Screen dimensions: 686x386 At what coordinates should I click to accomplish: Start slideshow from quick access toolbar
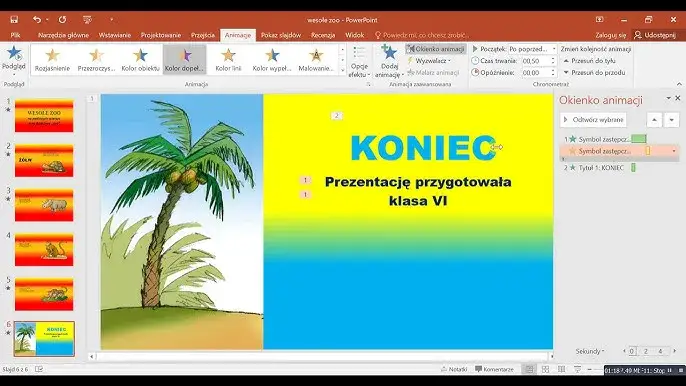pos(87,20)
